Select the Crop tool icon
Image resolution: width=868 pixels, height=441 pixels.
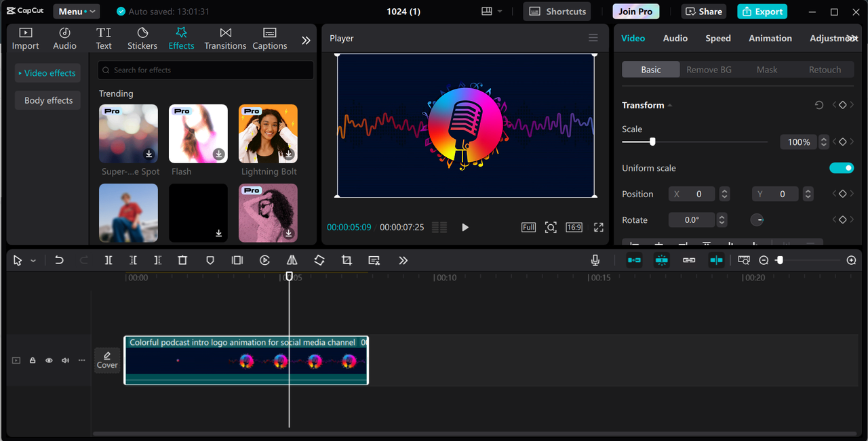(x=347, y=260)
